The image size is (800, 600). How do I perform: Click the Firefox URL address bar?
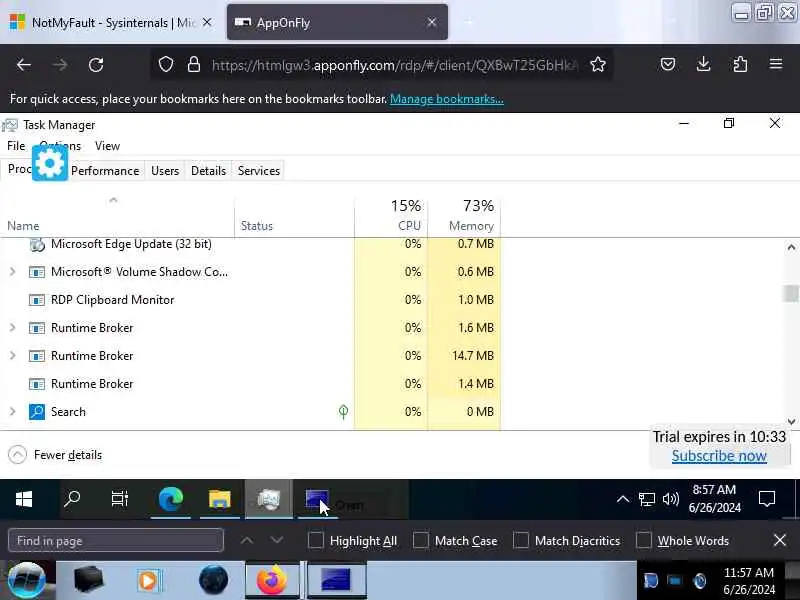pyautogui.click(x=394, y=65)
